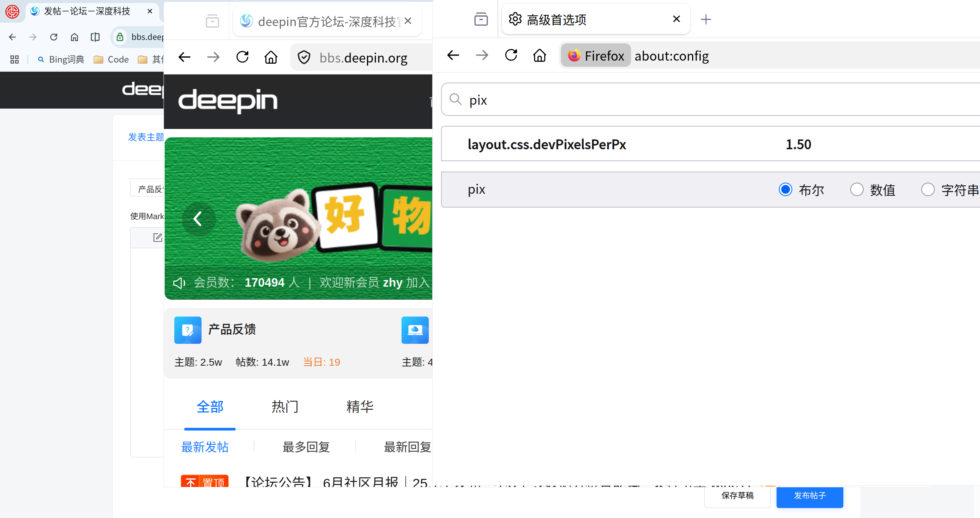Close deepin官方论坛 tab in middle window
Viewport: 980px width, 518px height.
click(408, 21)
